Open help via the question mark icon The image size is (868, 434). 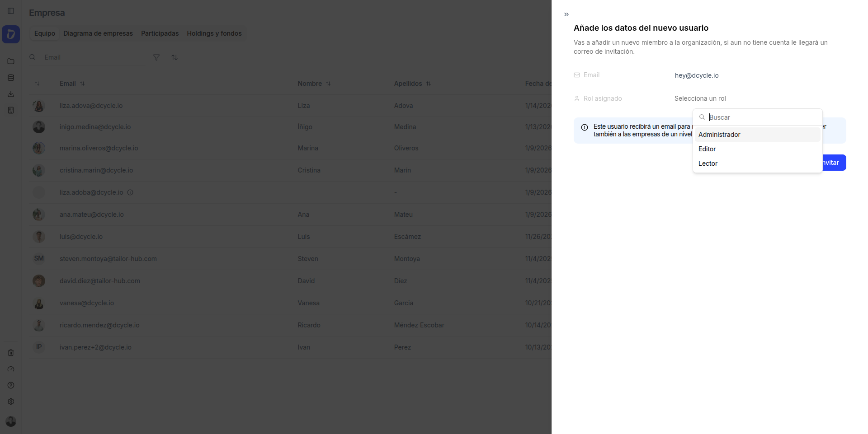(x=11, y=385)
